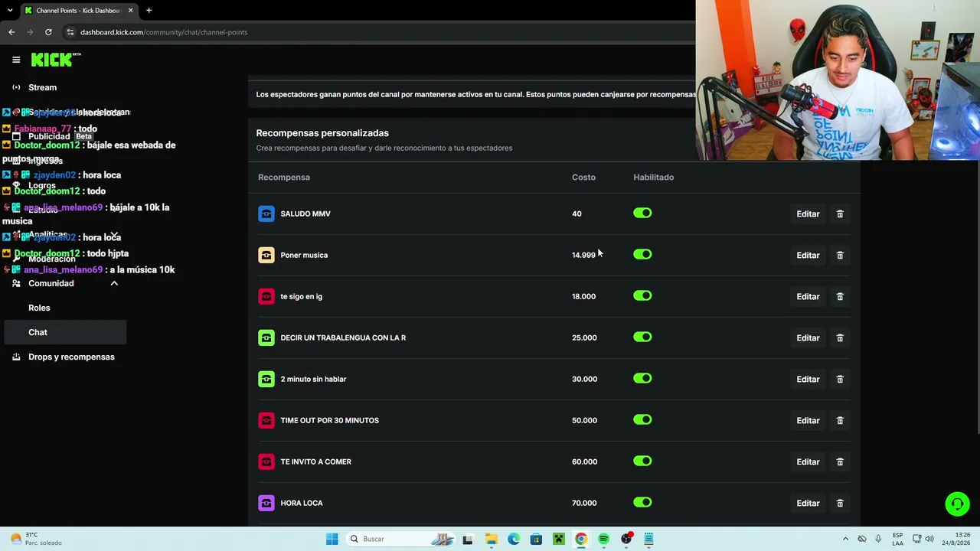Disable the SALUDO MMV reward toggle
Screen dimensions: 980x551
click(642, 213)
